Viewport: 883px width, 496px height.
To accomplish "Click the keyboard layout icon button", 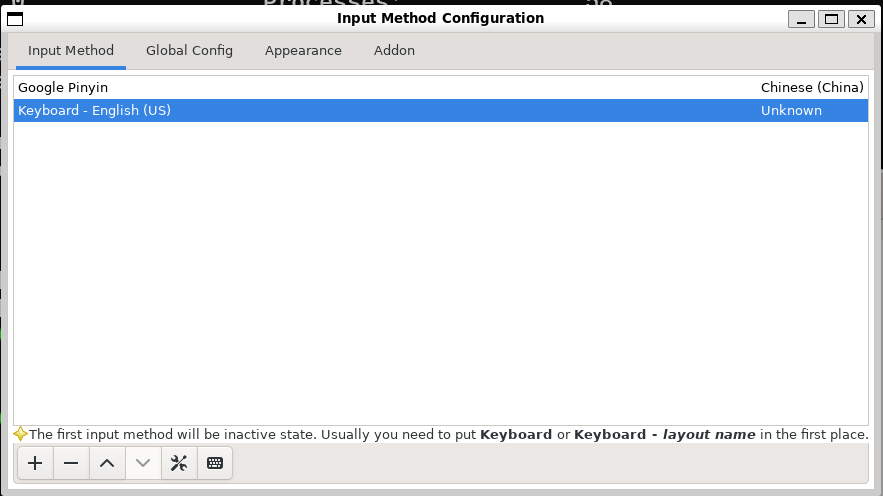I will (x=215, y=463).
